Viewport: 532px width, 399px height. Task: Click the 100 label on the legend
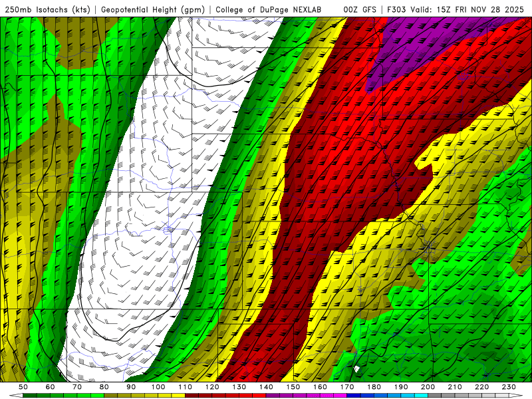click(158, 387)
